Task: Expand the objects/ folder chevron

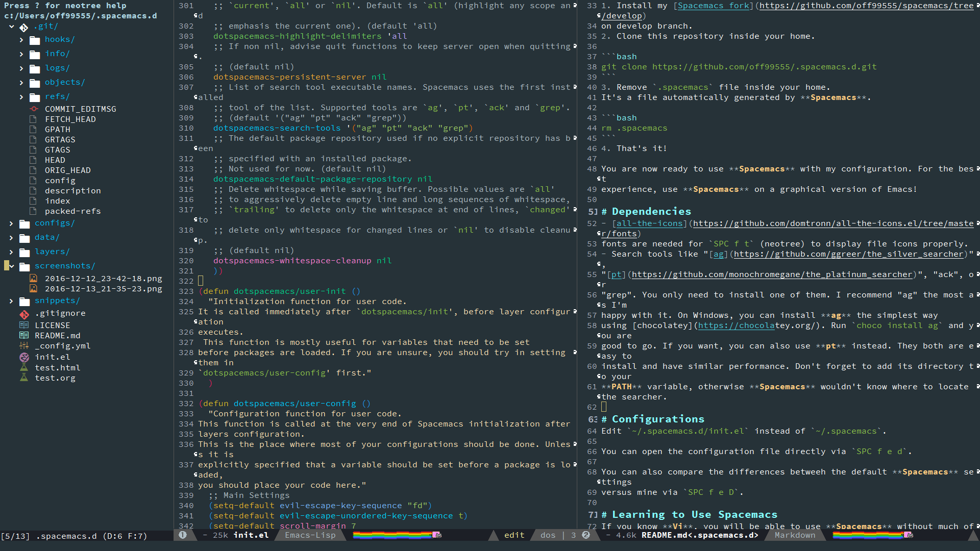Action: [21, 83]
